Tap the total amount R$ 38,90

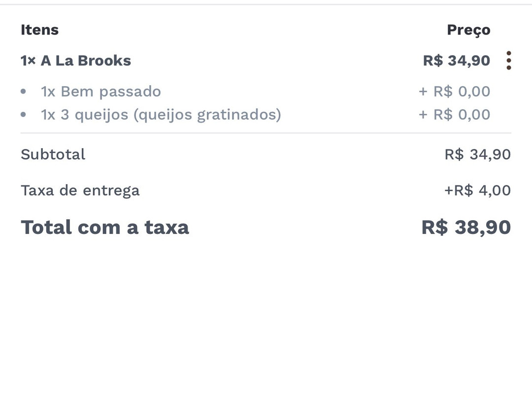click(x=466, y=227)
